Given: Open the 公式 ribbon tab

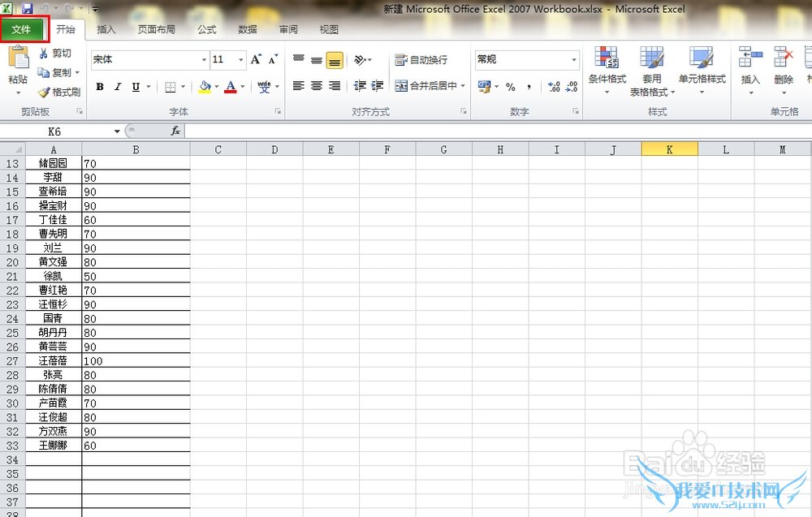Looking at the screenshot, I should click(x=206, y=29).
